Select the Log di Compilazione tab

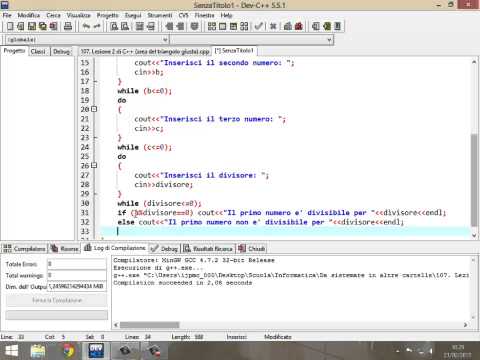click(x=115, y=248)
